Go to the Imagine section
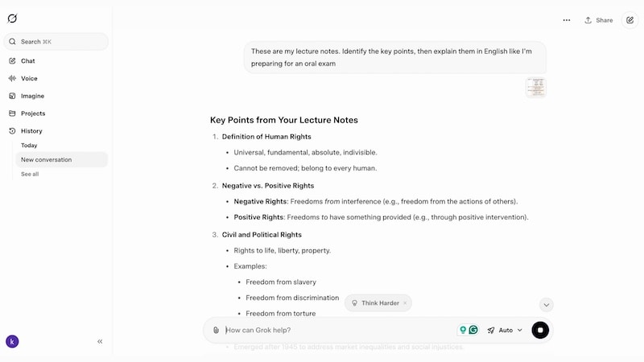Image resolution: width=644 pixels, height=362 pixels. pos(32,96)
